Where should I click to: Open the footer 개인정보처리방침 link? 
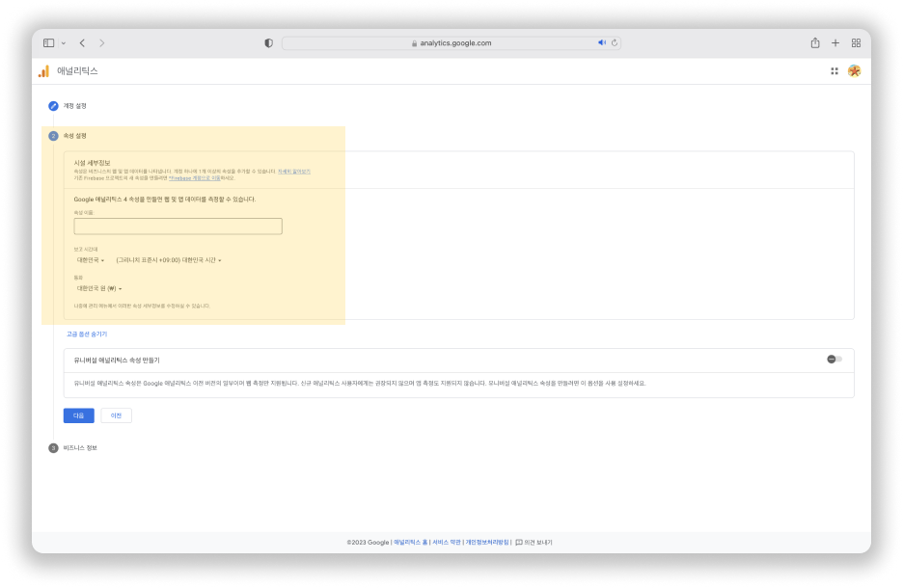(x=487, y=542)
